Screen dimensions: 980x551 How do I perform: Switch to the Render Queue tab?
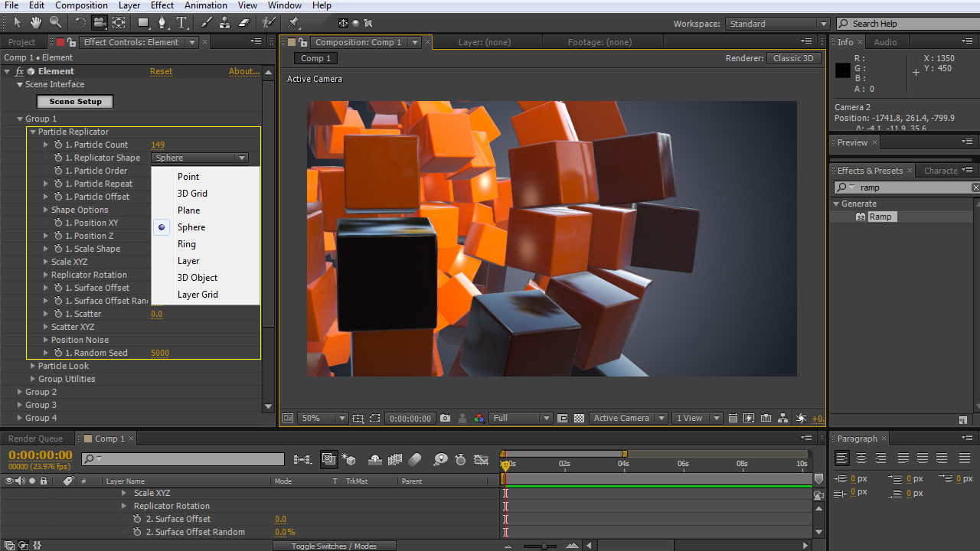tap(35, 439)
